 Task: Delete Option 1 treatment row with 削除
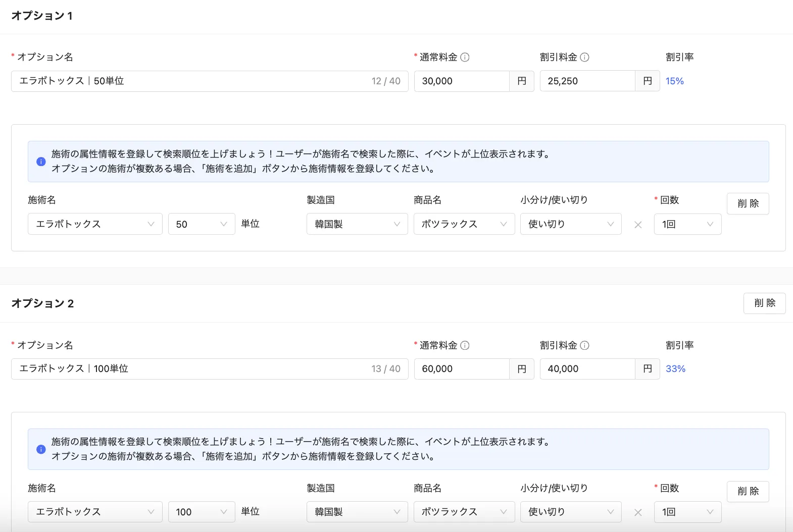coord(748,203)
